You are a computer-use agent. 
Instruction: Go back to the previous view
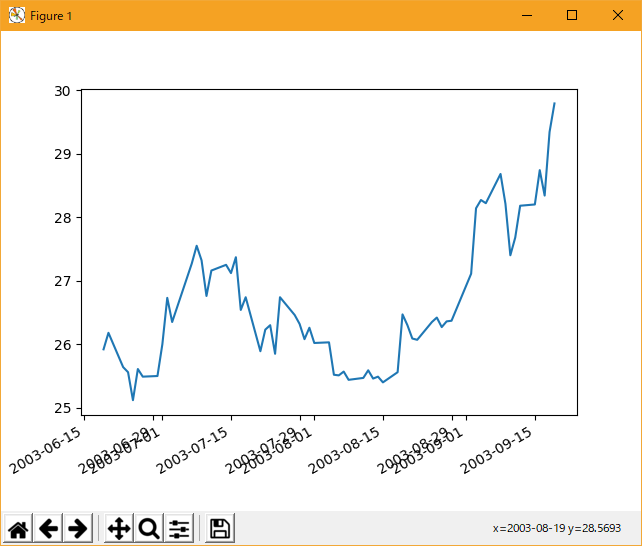coord(48,528)
